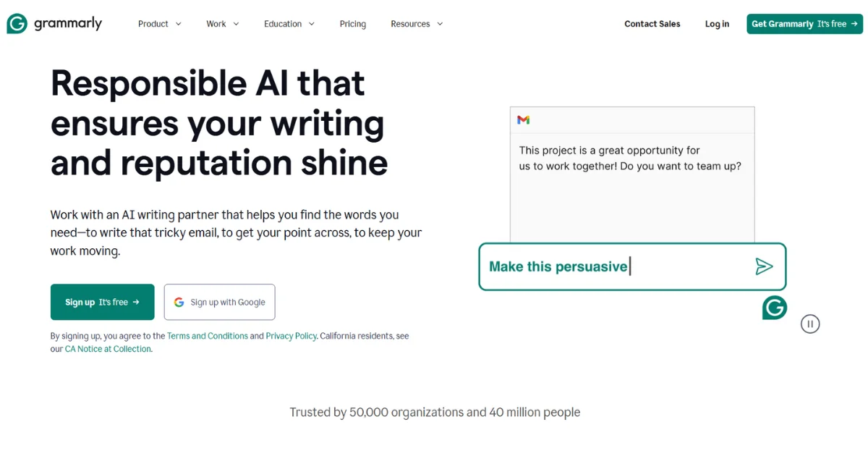Click the Get Grammarly It's free button
The image size is (868, 456).
804,23
